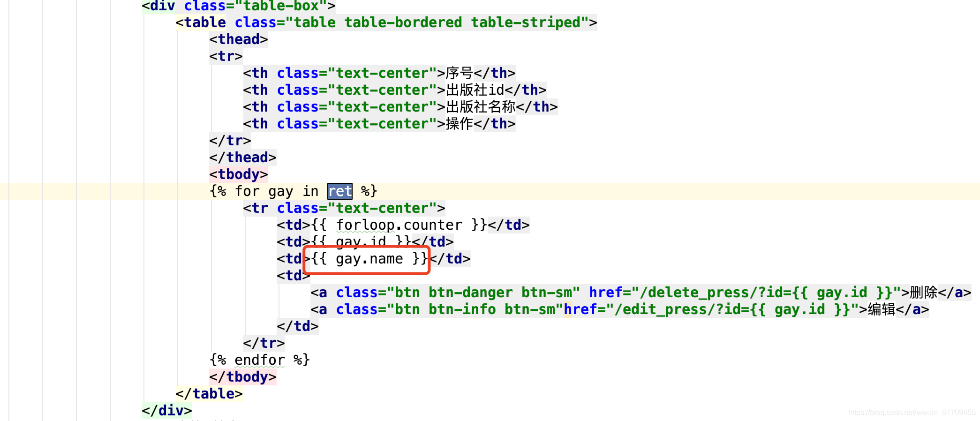Click the edit_press href value
980x421 pixels.
(732, 309)
